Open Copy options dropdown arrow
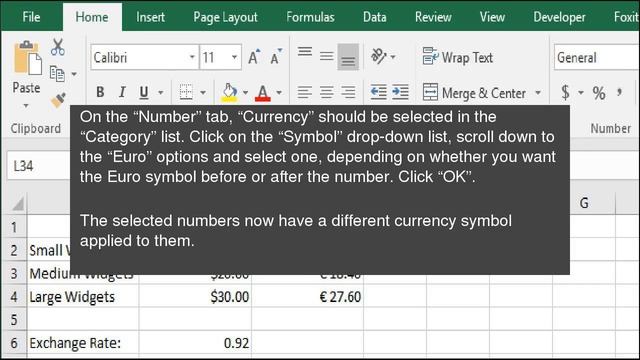 [x=74, y=74]
